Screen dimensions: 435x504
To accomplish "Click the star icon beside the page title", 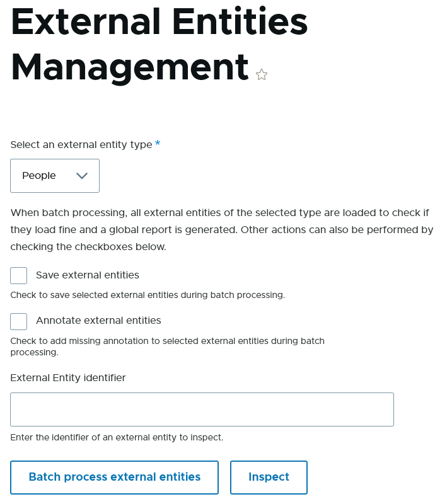I will 262,75.
